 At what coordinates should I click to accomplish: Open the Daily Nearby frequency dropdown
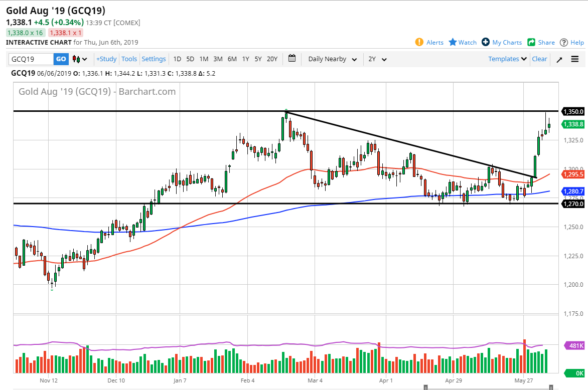click(x=333, y=59)
